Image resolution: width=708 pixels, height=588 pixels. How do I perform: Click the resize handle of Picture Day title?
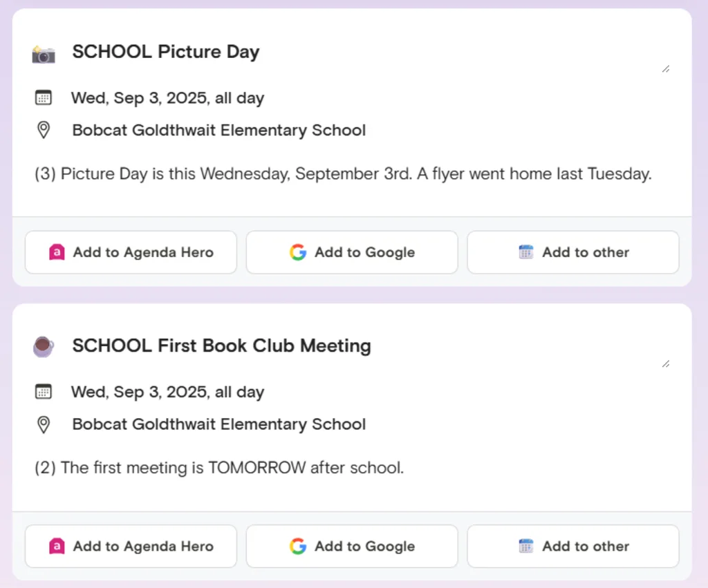(665, 68)
